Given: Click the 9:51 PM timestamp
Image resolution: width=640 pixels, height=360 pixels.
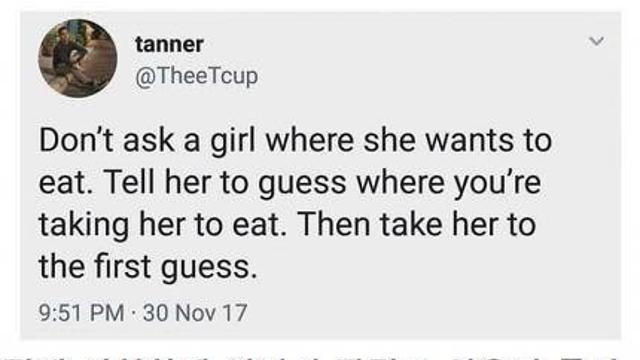Looking at the screenshot, I should coord(82,313).
